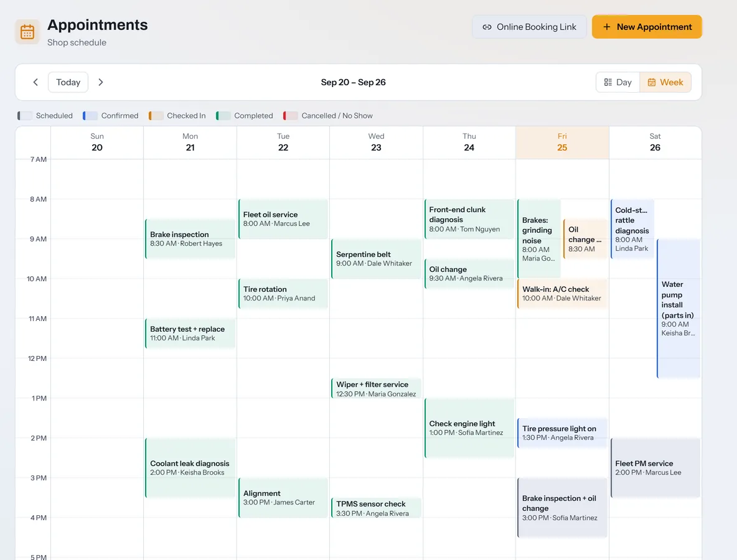Select the Sun 20 column header
The width and height of the screenshot is (737, 560).
coord(97,142)
